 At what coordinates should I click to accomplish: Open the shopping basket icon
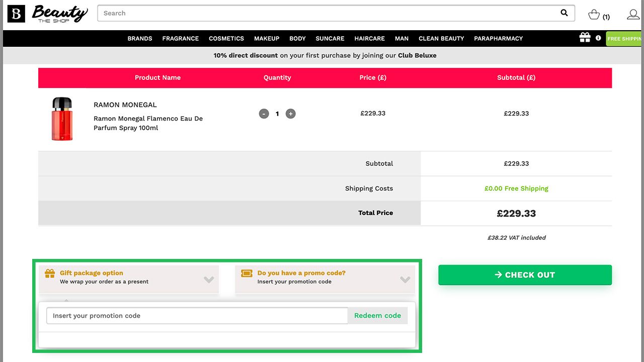pyautogui.click(x=594, y=15)
